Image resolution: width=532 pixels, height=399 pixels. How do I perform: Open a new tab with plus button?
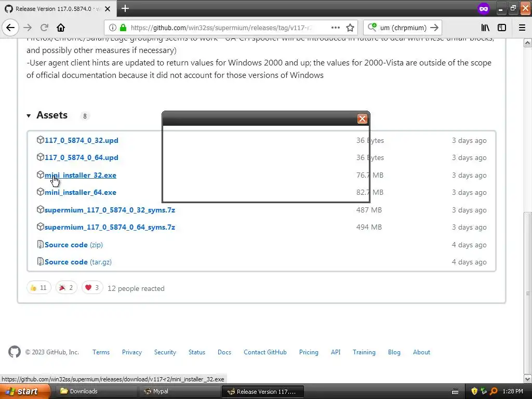click(x=125, y=8)
